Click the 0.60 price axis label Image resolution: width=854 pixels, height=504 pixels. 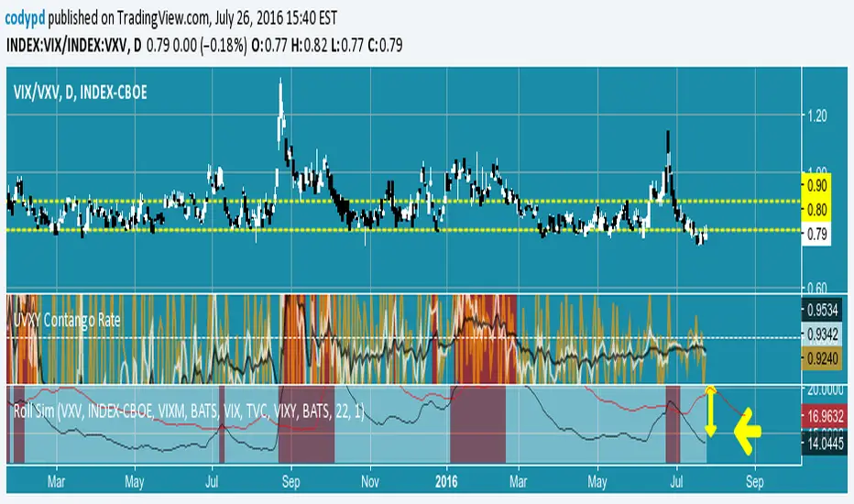[x=817, y=287]
